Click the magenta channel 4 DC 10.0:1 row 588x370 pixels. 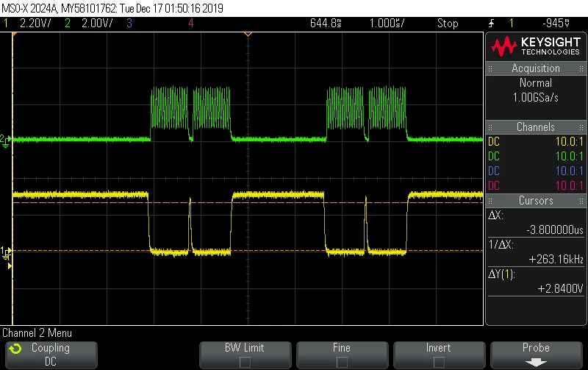[x=536, y=185]
